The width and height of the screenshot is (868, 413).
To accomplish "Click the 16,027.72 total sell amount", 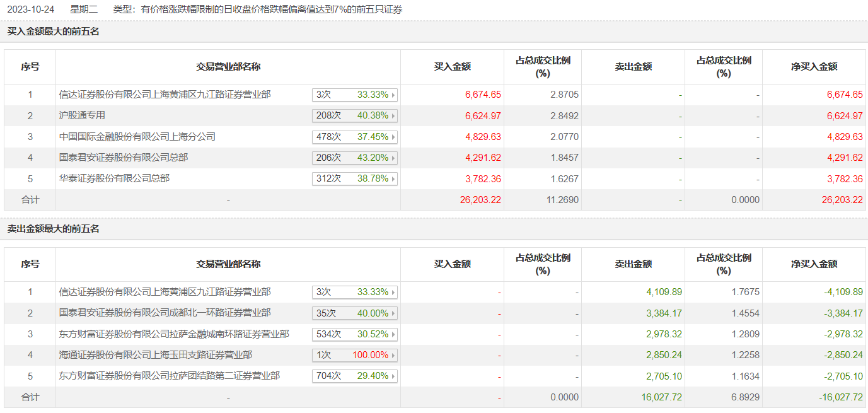I will click(662, 397).
